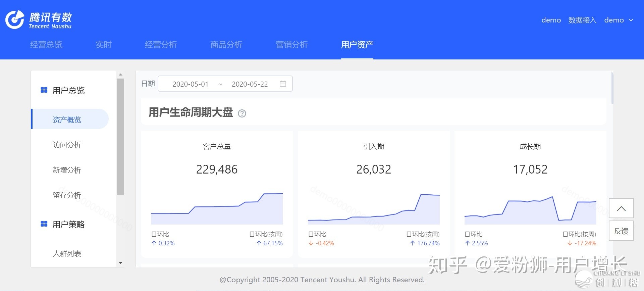Open 人群列表 under 用户策略
The width and height of the screenshot is (644, 291).
tap(67, 254)
